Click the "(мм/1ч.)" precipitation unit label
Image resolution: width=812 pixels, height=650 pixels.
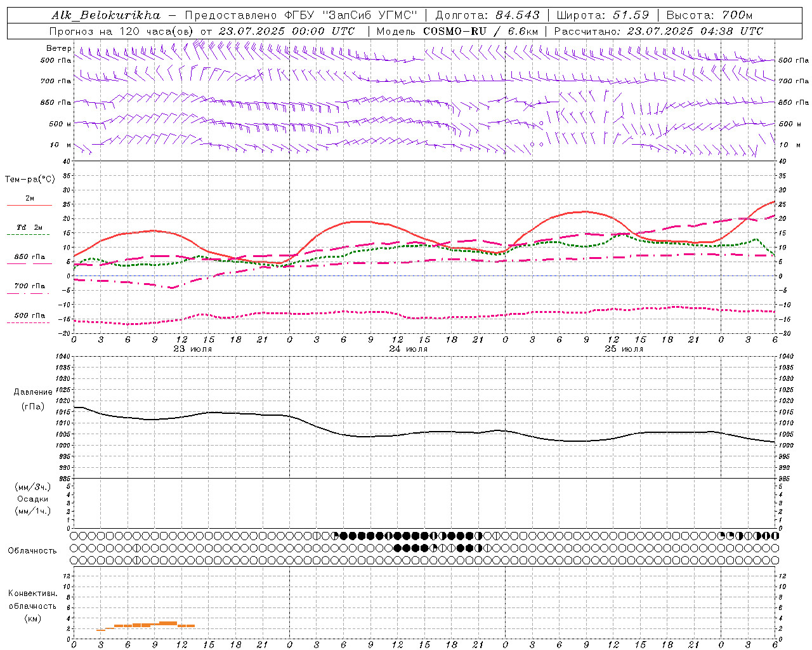tap(33, 511)
